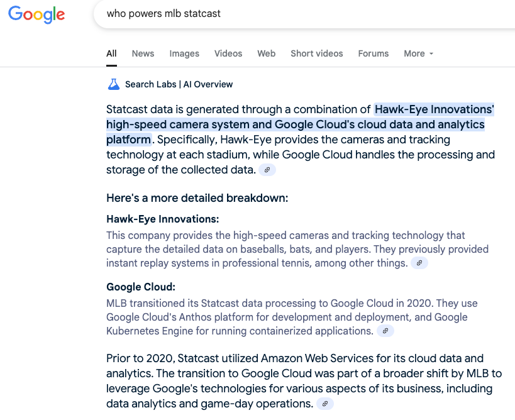Expand the More dropdown in search tabs
515x420 pixels.
418,53
